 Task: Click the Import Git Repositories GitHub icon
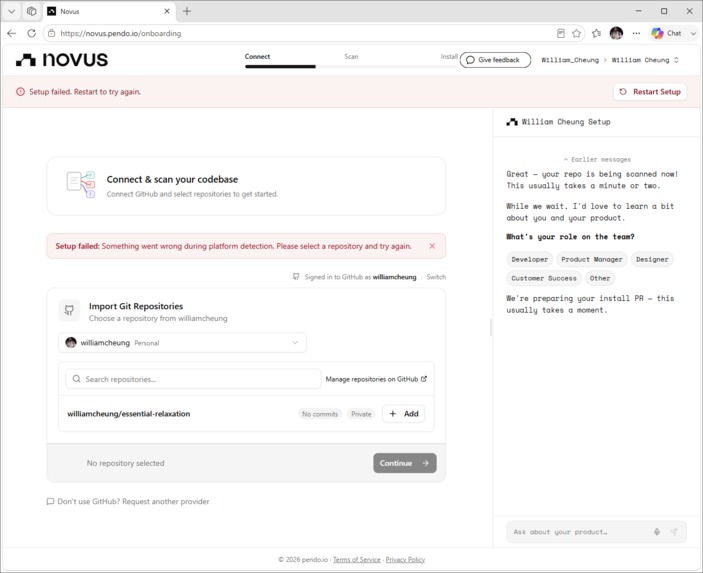click(69, 310)
